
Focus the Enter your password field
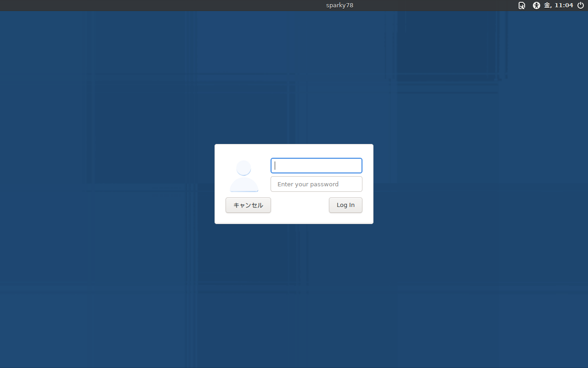click(317, 184)
